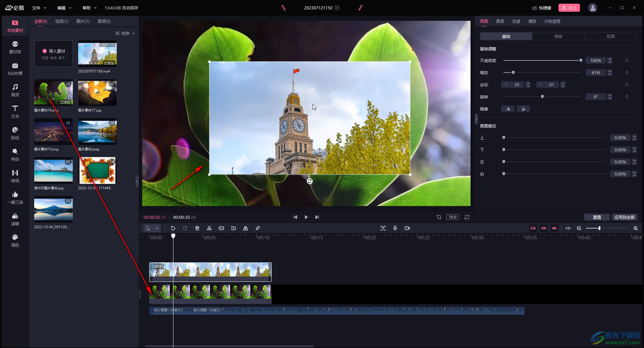Screen dimensions: 644x348
Task: Open the 音频 audio sidebar panel
Action: [15, 91]
